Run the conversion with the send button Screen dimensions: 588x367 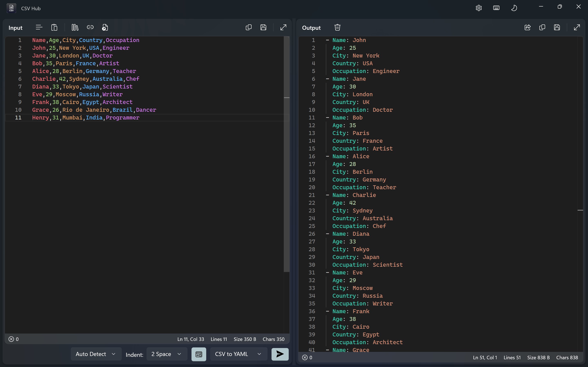(280, 354)
